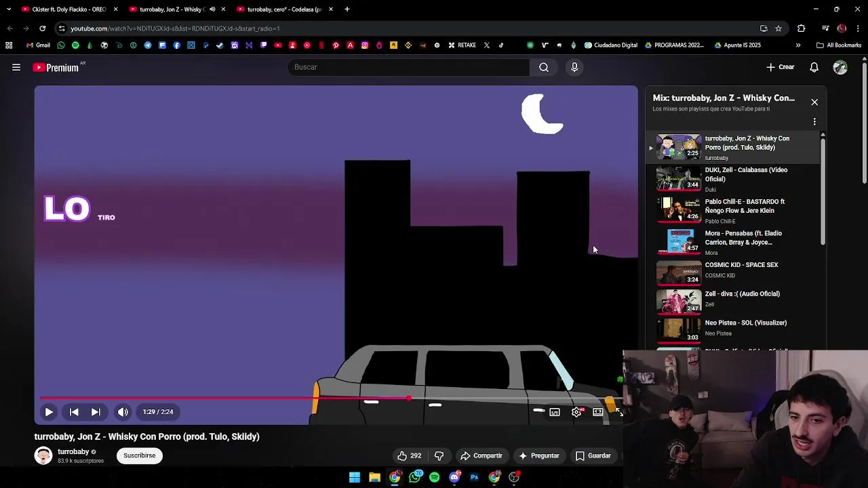Toggle subtitles in the player
This screenshot has width=868, height=488.
tap(555, 412)
